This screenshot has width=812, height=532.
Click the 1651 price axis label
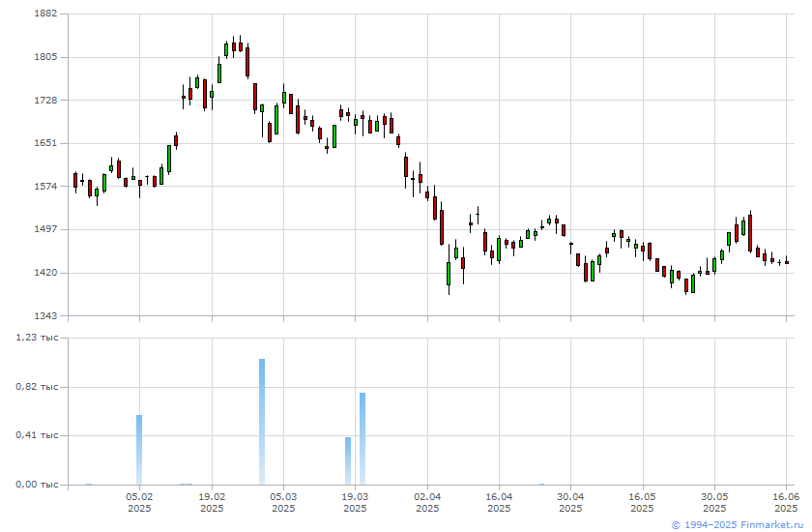(45, 142)
